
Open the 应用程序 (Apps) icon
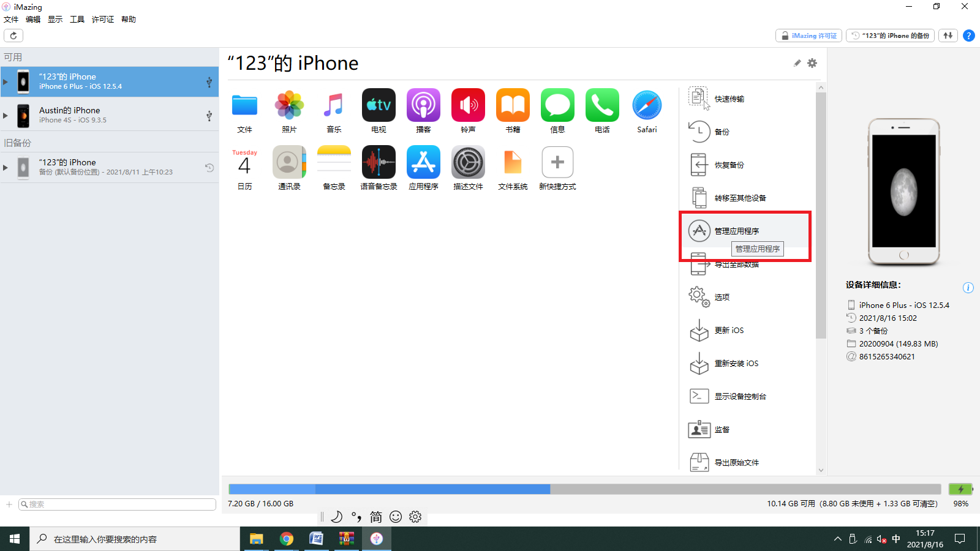(423, 162)
